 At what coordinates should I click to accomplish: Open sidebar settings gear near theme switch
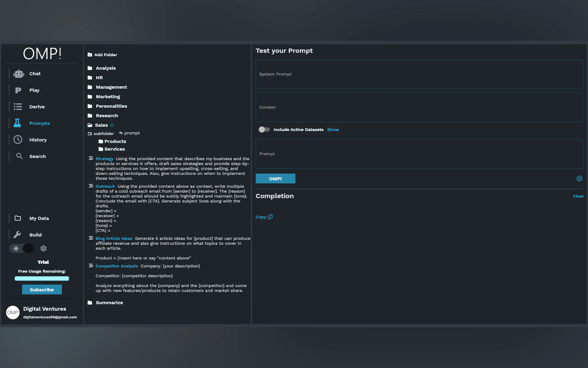click(x=43, y=248)
